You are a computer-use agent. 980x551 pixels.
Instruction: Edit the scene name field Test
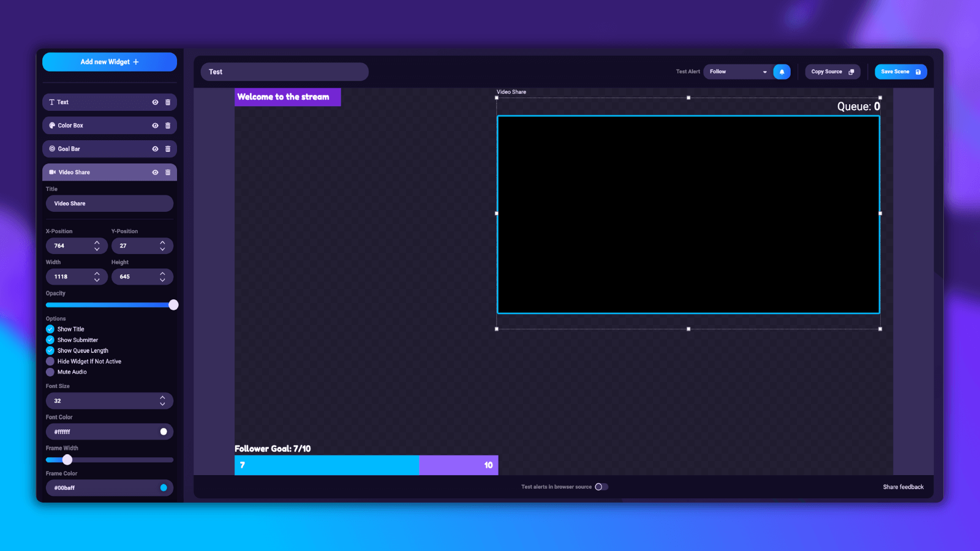(285, 72)
